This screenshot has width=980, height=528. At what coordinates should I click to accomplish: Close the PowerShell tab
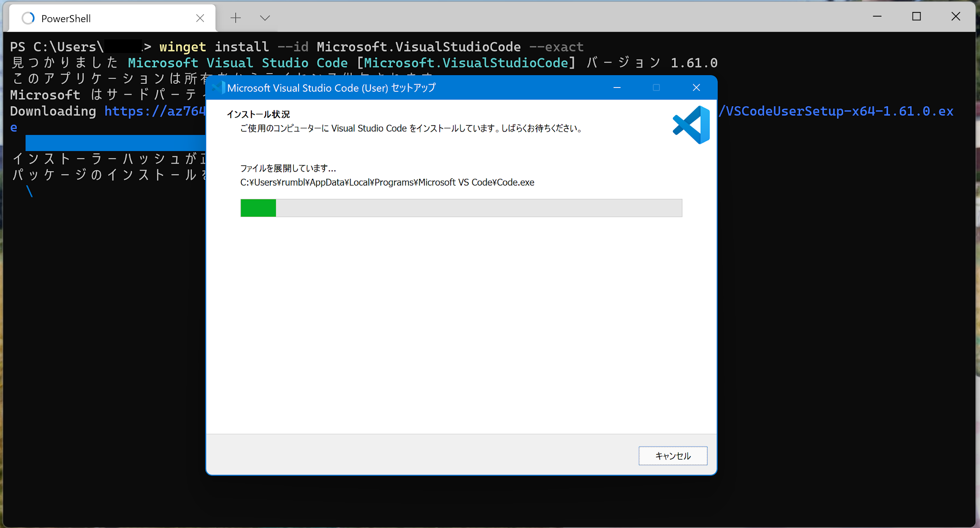coord(200,18)
